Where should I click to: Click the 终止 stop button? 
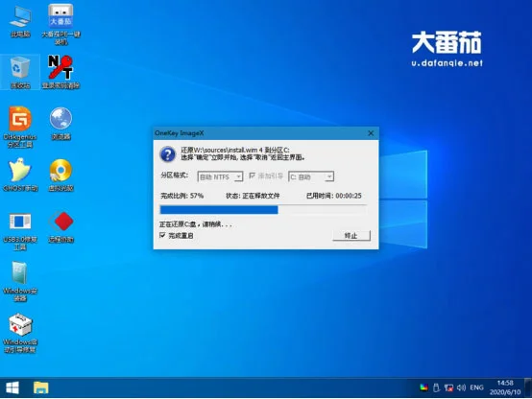tap(351, 235)
